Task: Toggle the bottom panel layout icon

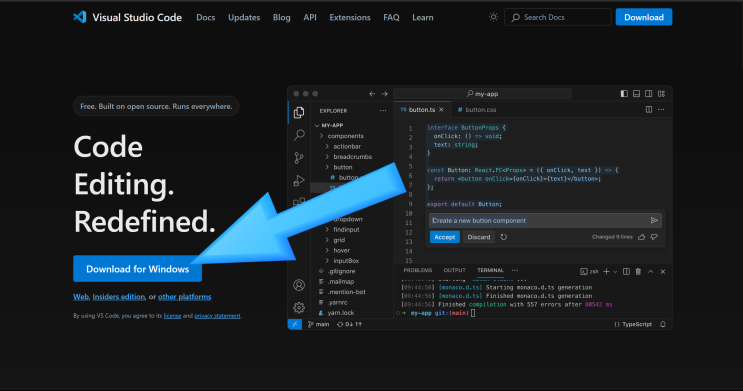Action: 636,94
